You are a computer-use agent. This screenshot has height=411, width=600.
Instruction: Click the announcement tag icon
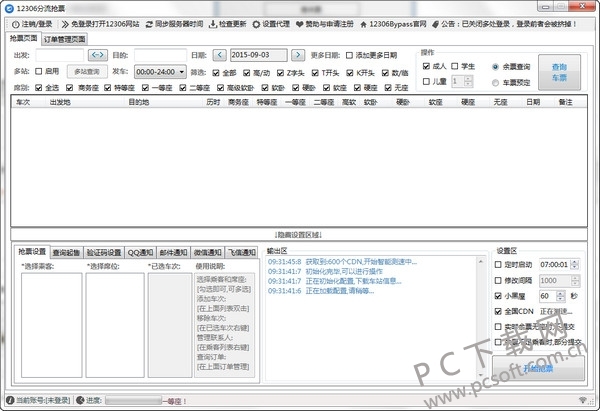coord(435,24)
